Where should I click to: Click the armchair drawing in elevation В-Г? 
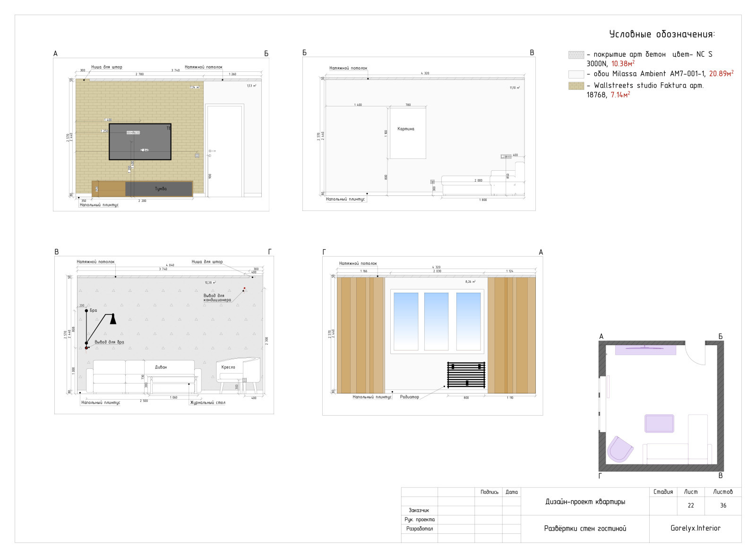[x=239, y=375]
